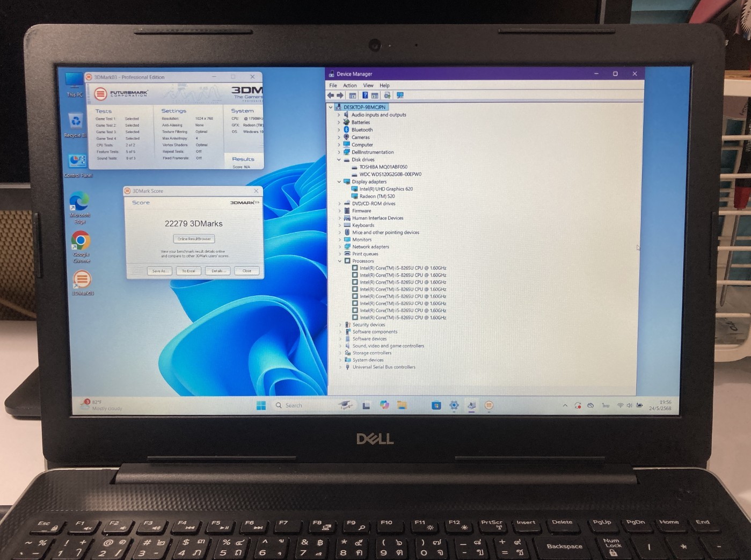Viewport: 751px width, 560px height.
Task: Open the Windows Start menu
Action: click(261, 405)
